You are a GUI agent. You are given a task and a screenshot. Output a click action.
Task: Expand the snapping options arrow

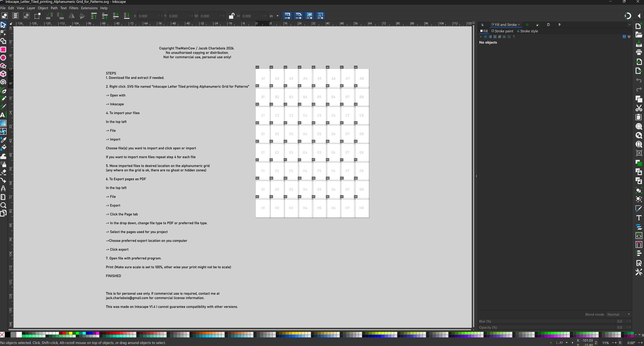click(x=639, y=16)
